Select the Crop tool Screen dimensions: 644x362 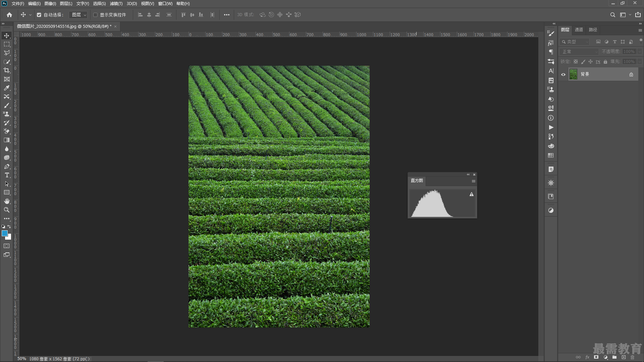coord(7,70)
